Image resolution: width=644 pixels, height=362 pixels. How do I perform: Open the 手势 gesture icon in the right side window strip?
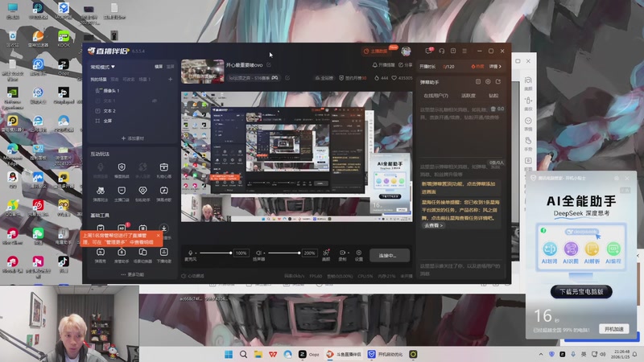528,144
